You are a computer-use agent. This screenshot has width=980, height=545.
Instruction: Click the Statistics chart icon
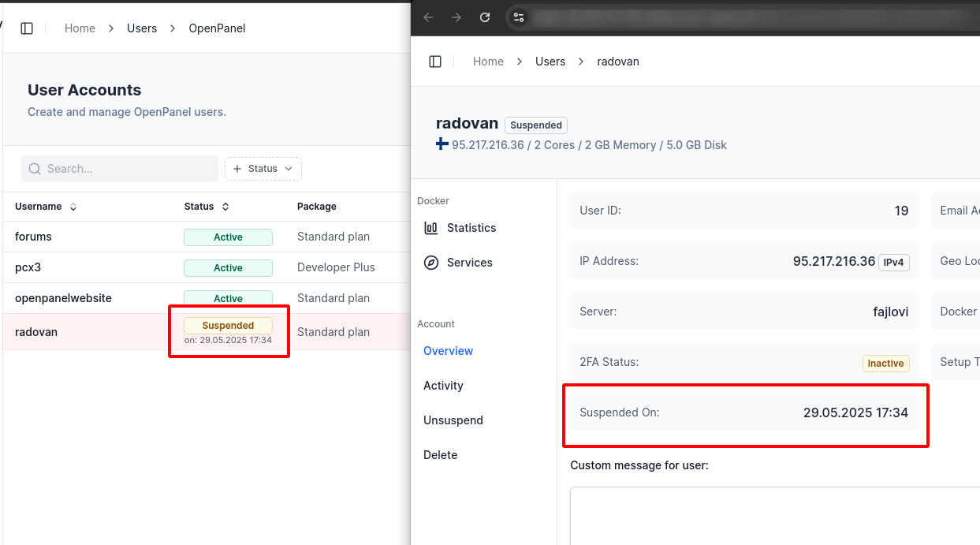pos(431,228)
